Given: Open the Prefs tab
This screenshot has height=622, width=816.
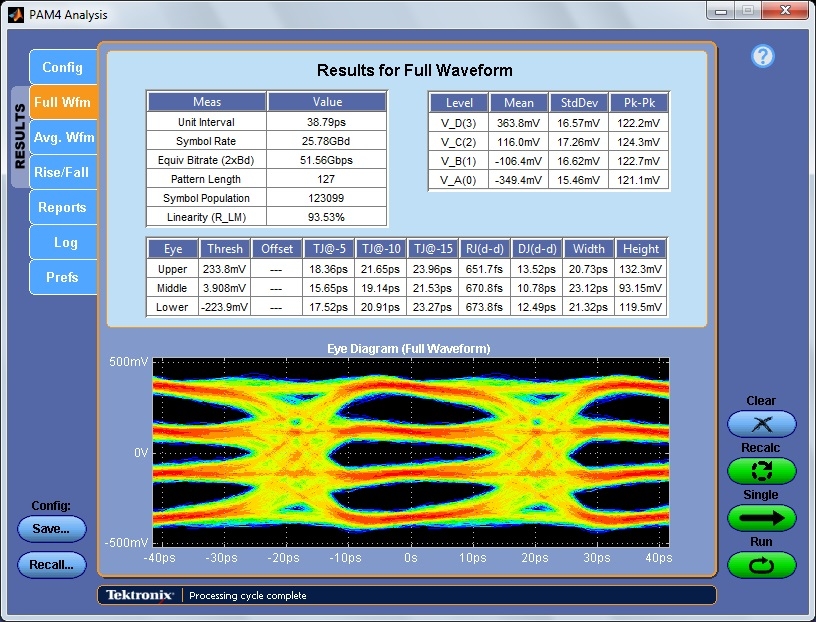Looking at the screenshot, I should coord(62,277).
